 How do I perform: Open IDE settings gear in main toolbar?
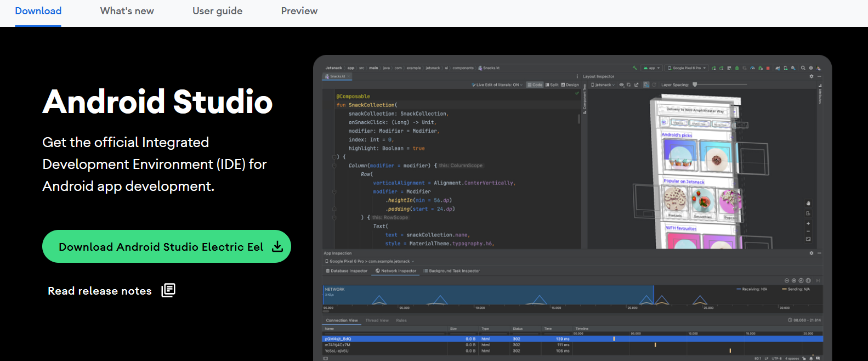pos(811,68)
